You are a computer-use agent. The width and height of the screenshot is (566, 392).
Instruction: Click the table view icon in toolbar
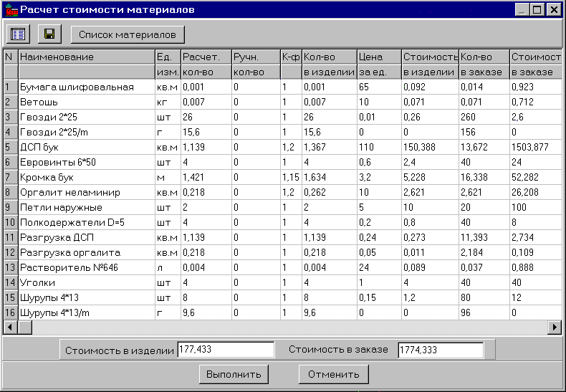(18, 34)
